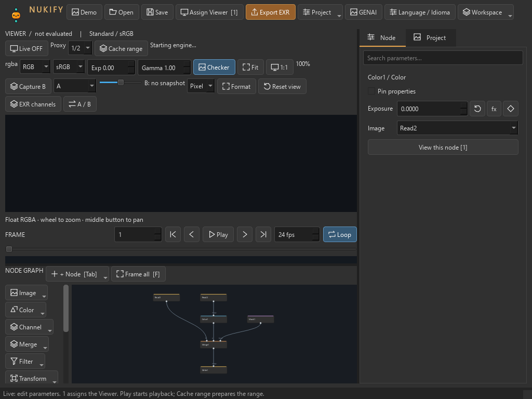Jump to last frame
The height and width of the screenshot is (399, 532).
pos(263,234)
